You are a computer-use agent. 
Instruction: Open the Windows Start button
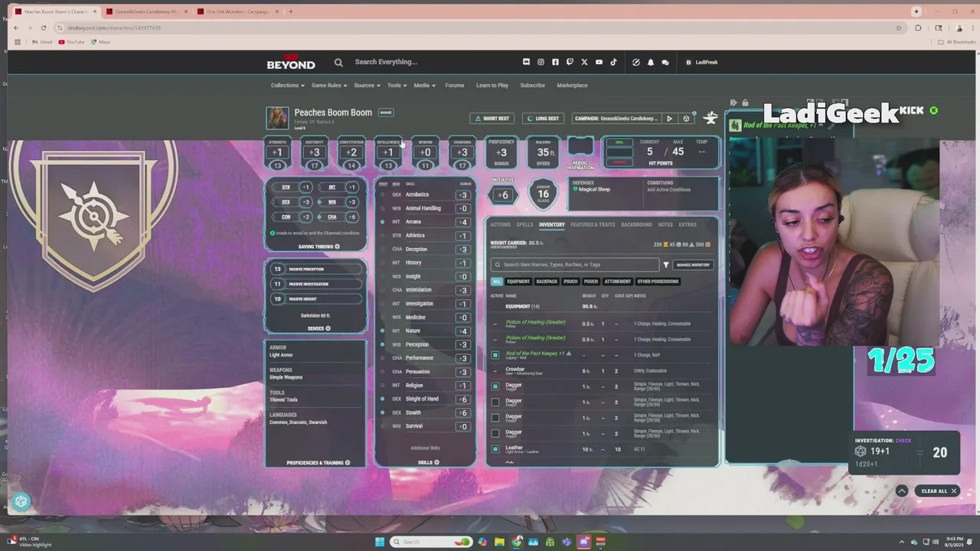tap(380, 542)
